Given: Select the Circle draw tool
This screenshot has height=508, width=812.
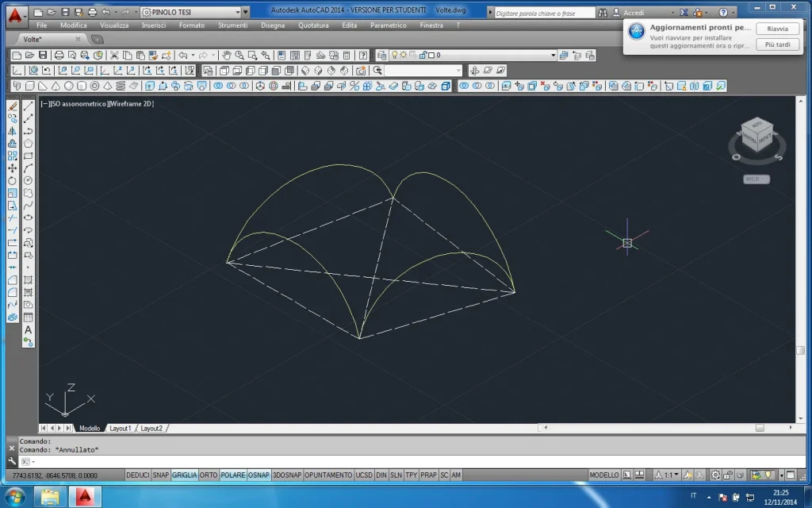Looking at the screenshot, I should (x=28, y=180).
